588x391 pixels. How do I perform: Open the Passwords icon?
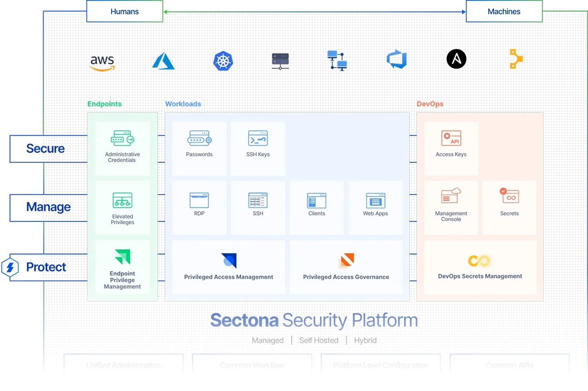pyautogui.click(x=199, y=138)
